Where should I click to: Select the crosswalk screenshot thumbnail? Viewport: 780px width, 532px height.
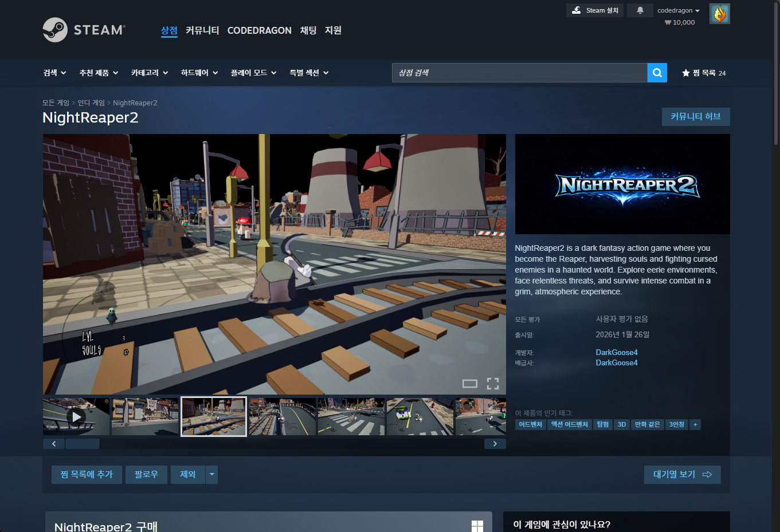point(351,416)
